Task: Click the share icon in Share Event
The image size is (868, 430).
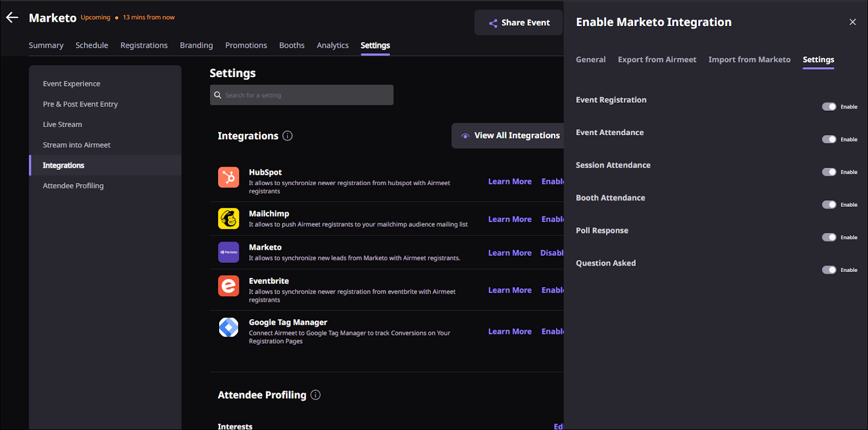Action: (493, 23)
